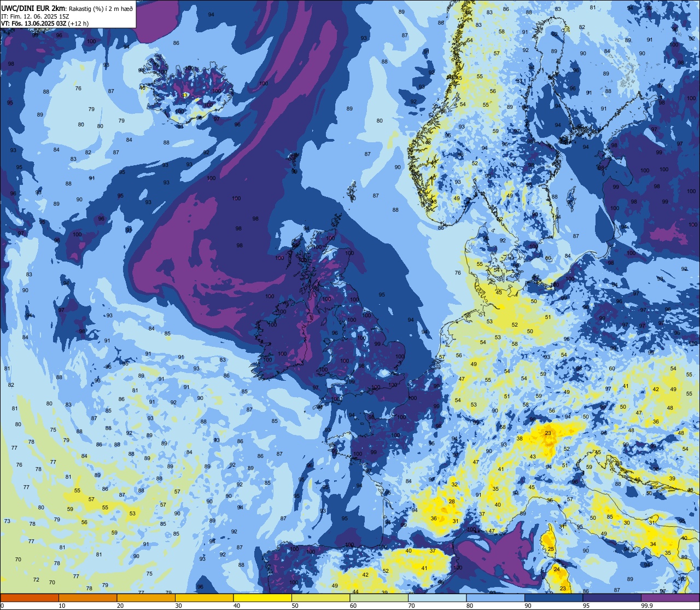Click the title text 'UWC/DINI EUR 2km'
700x610 pixels.
33,8
